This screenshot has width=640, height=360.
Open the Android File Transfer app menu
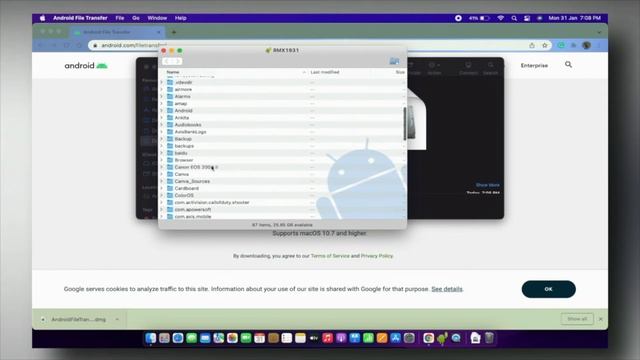(x=80, y=18)
